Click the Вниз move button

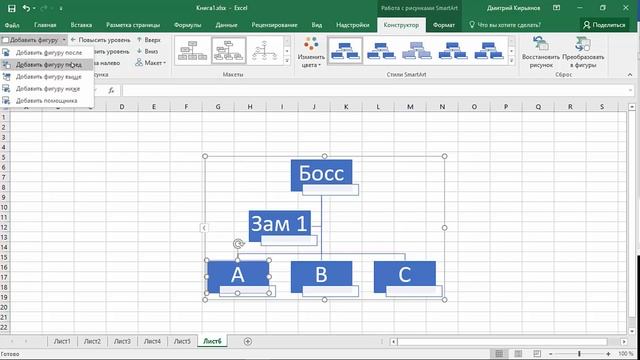147,51
